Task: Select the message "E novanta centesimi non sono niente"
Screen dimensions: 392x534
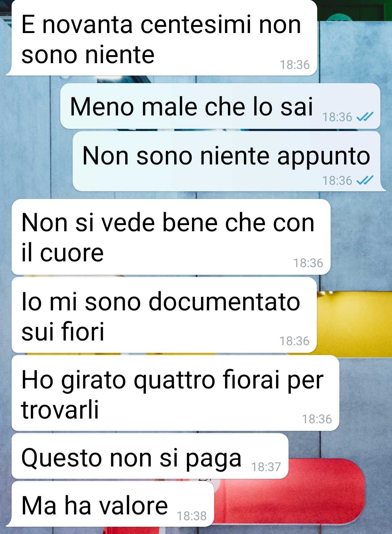Action: click(x=162, y=38)
